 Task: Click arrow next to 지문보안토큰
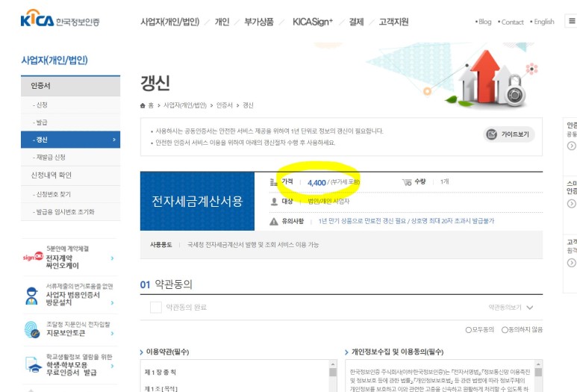(x=112, y=334)
